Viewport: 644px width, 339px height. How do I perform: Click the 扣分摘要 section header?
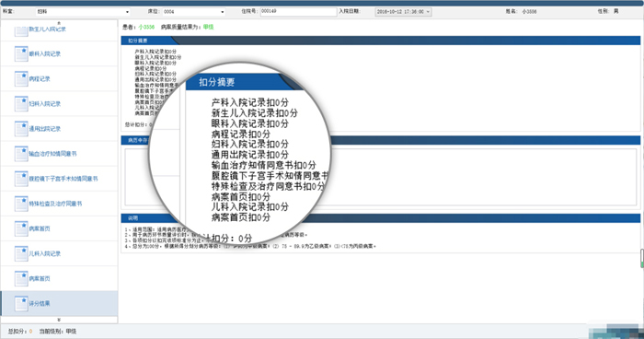(380, 41)
